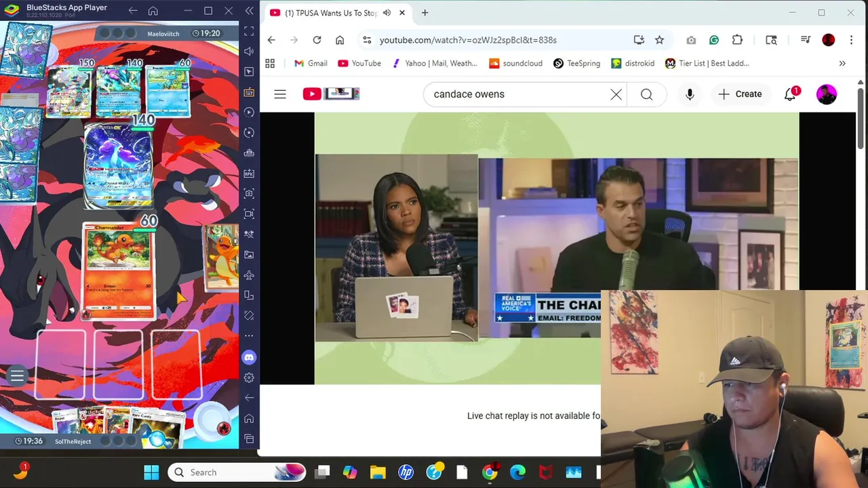Search by voice microphone button
Image resolution: width=868 pixels, height=488 pixels.
coord(690,94)
